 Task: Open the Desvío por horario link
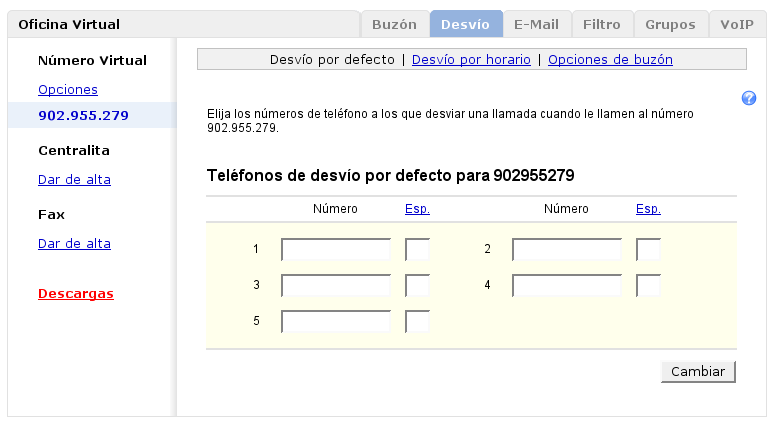pos(471,59)
